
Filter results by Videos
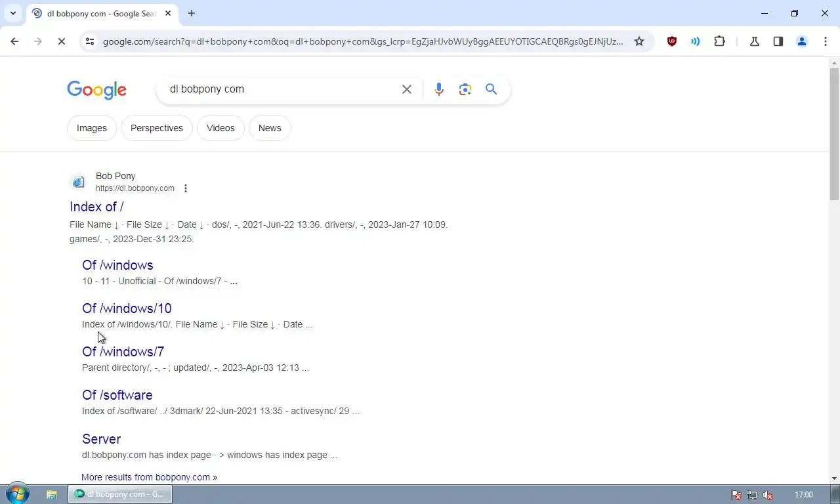coord(220,128)
